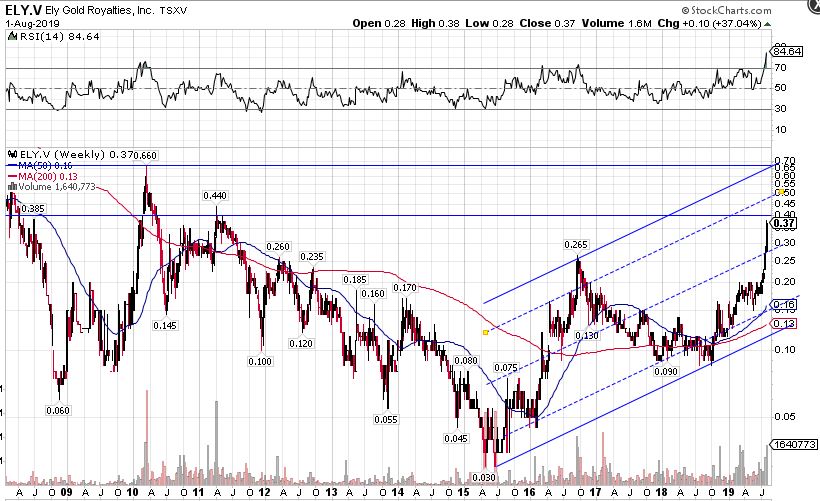820x501 pixels.
Task: Click the 0.660 peak price label
Action: pos(145,155)
